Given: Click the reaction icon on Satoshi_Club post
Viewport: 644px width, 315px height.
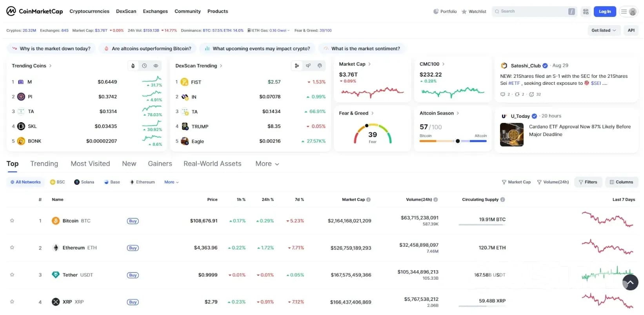Looking at the screenshot, I should pos(531,94).
